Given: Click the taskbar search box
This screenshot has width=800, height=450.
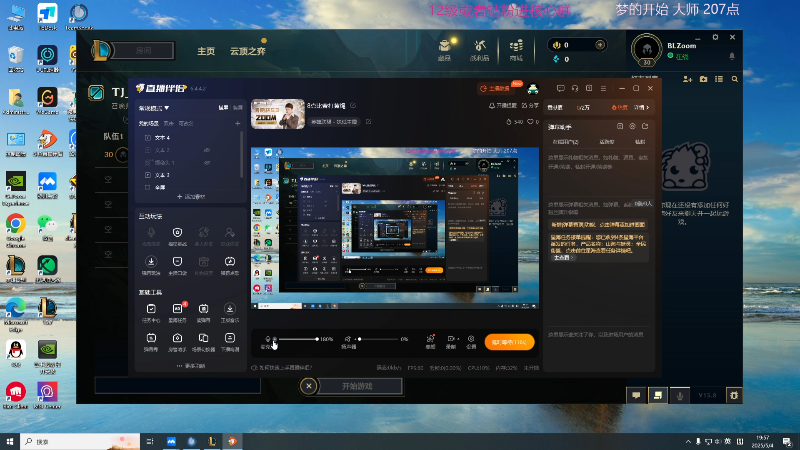Looking at the screenshot, I should (x=80, y=441).
